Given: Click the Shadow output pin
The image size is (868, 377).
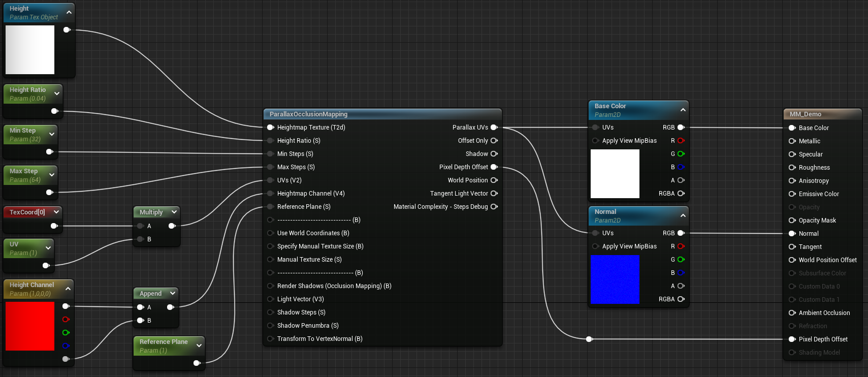Looking at the screenshot, I should [x=494, y=154].
